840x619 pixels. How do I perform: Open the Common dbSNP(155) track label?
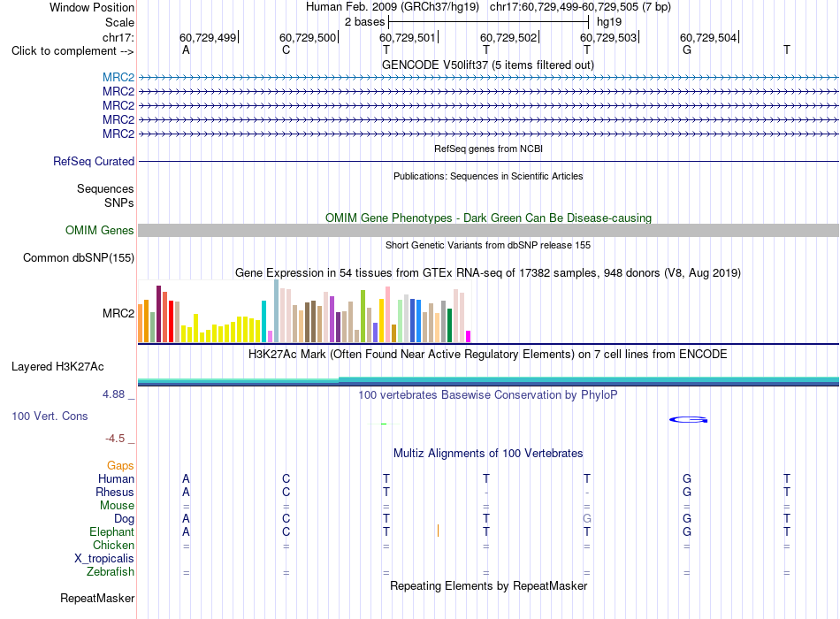(79, 258)
